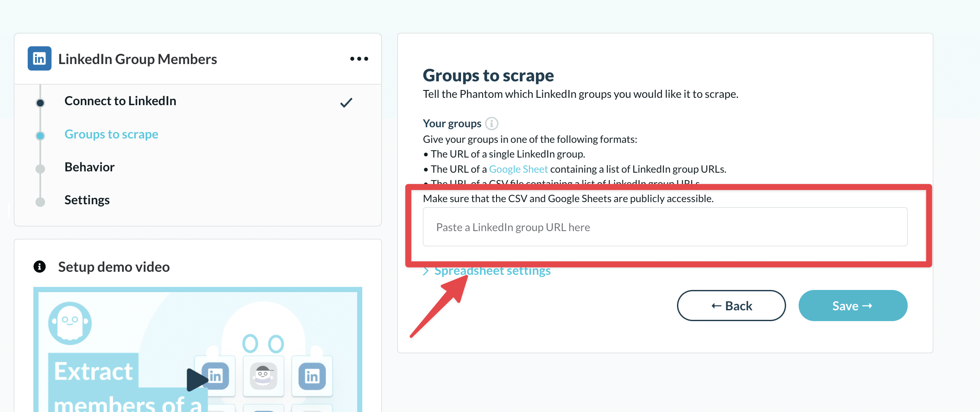Click the Back button

click(x=731, y=306)
